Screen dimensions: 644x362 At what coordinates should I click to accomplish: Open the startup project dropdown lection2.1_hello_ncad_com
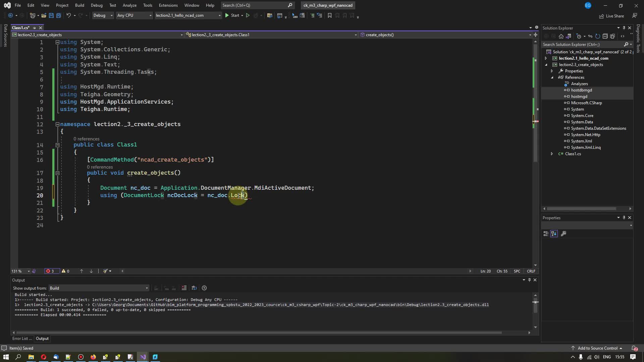coord(188,15)
